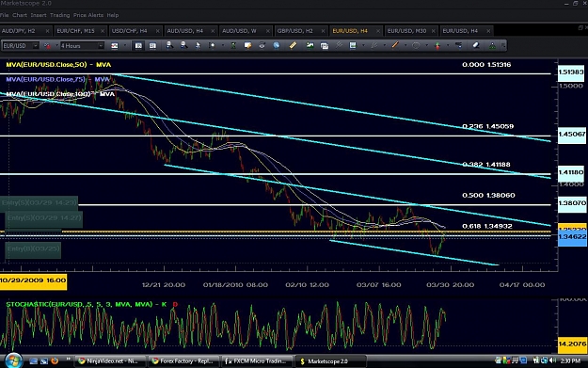This screenshot has width=588, height=368.
Task: Open the Insert menu
Action: (39, 15)
